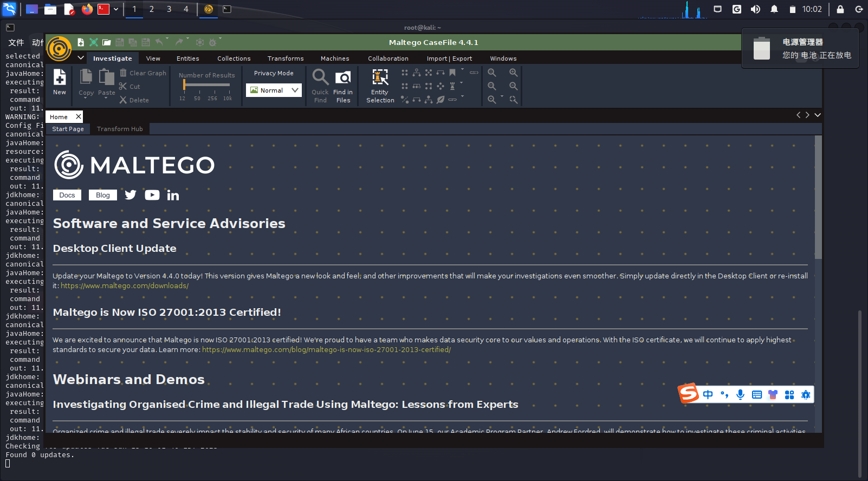Click Clear Graph trash icon
Image resolution: width=868 pixels, height=481 pixels.
tap(124, 73)
